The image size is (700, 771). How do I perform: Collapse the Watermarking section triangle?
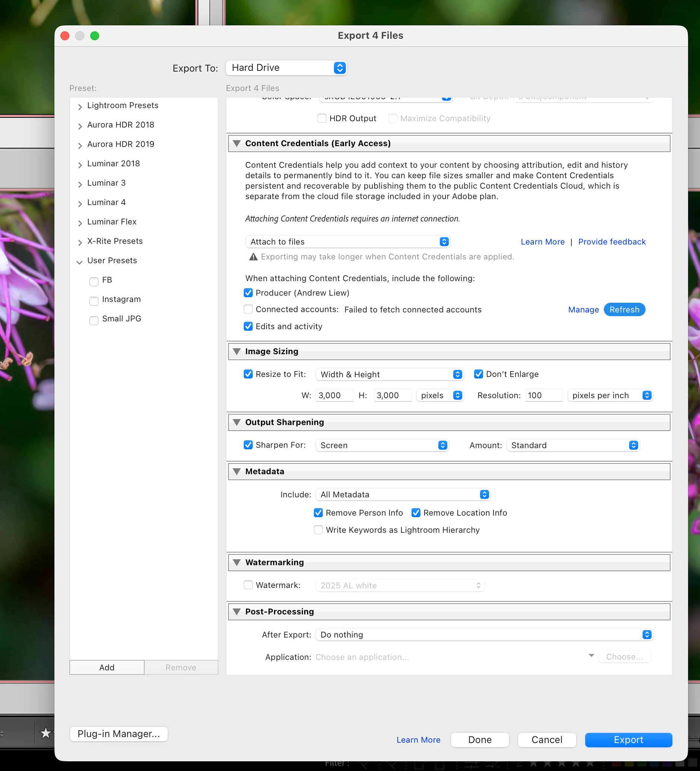point(237,563)
